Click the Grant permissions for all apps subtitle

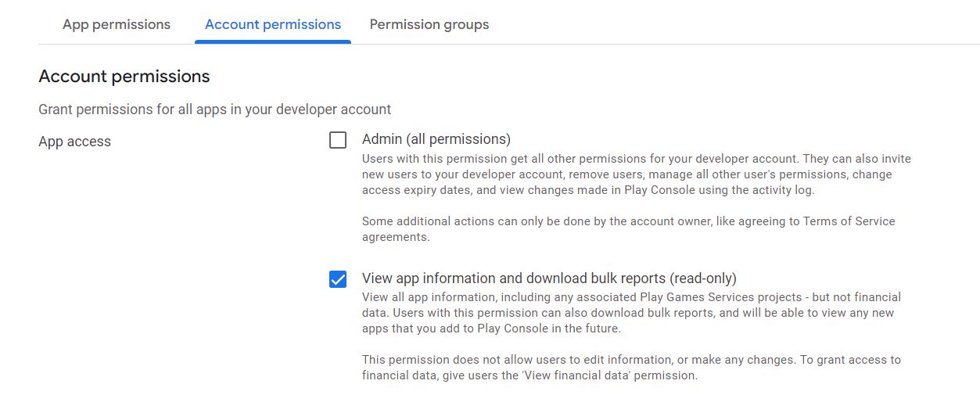point(215,110)
